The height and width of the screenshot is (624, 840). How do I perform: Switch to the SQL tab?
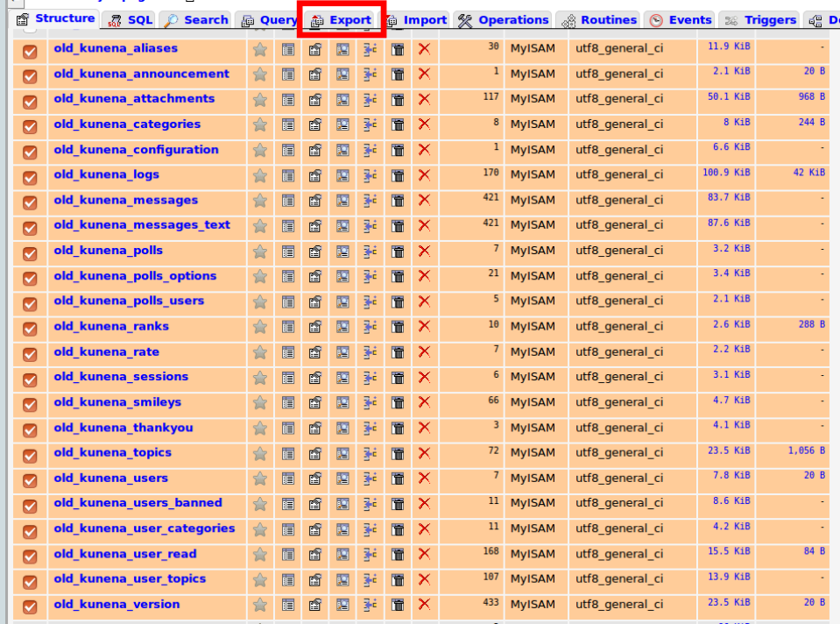pos(130,19)
